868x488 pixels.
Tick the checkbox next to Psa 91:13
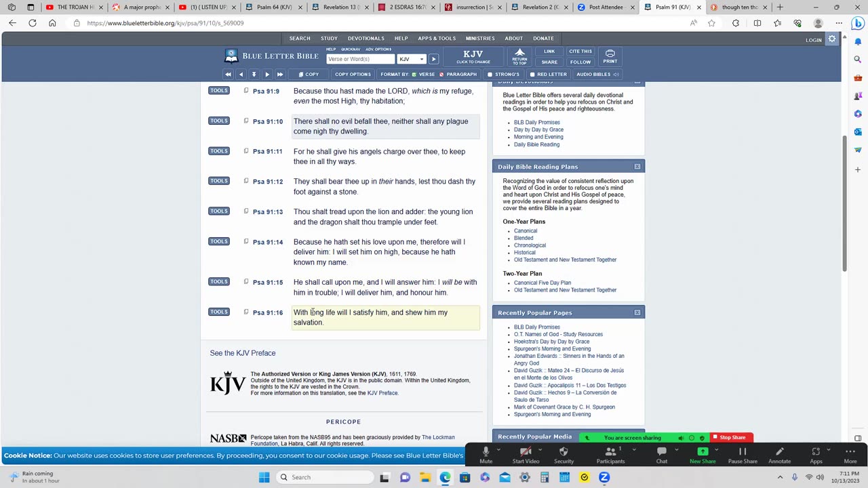coord(246,211)
